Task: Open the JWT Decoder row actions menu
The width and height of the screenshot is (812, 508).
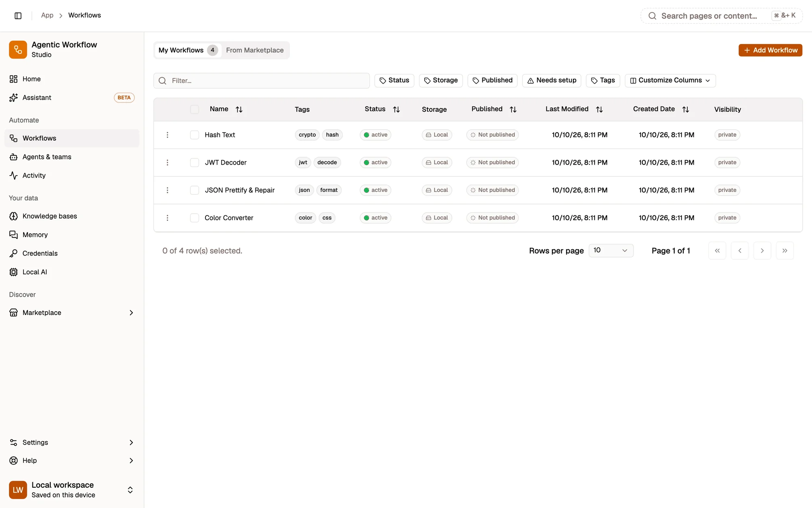Action: 167,163
